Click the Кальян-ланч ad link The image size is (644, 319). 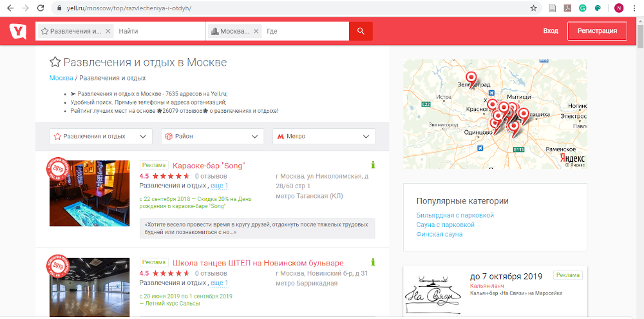pyautogui.click(x=487, y=285)
